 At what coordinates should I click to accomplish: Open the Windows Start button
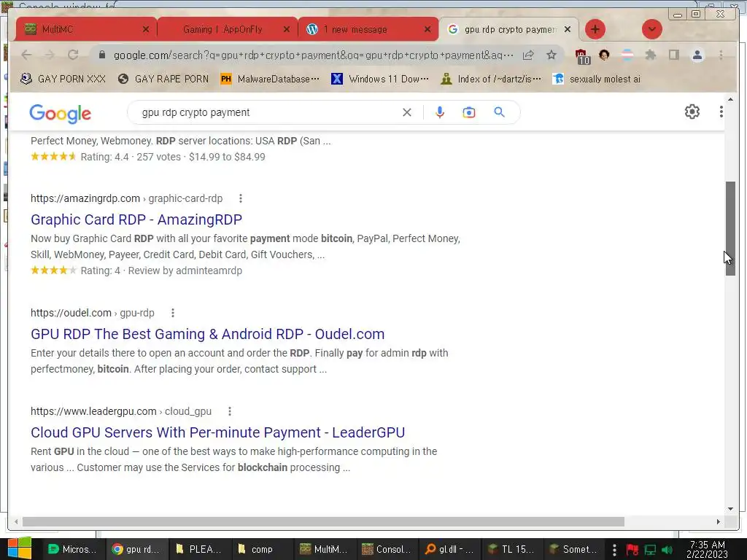click(20, 548)
